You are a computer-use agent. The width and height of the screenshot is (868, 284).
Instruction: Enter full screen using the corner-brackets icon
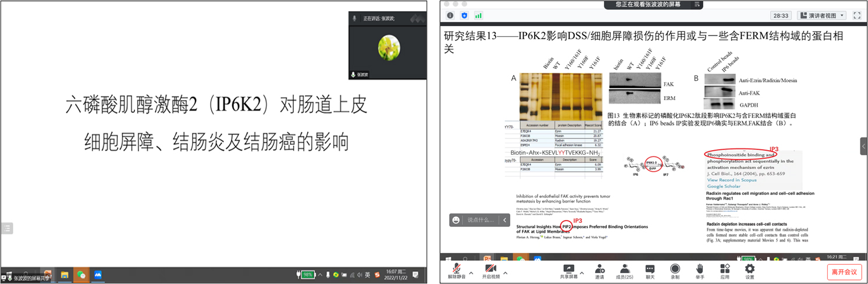[x=856, y=16]
